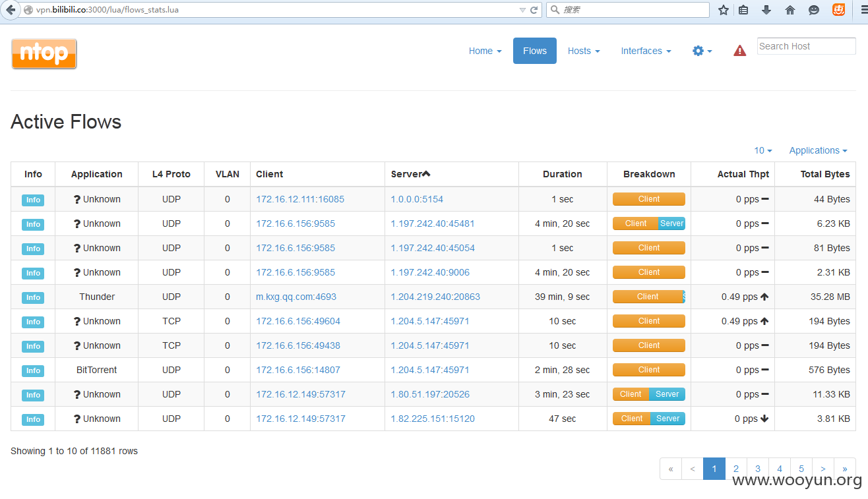868x499 pixels.
Task: Click Showing 1 to 10 rows text
Action: 74,451
